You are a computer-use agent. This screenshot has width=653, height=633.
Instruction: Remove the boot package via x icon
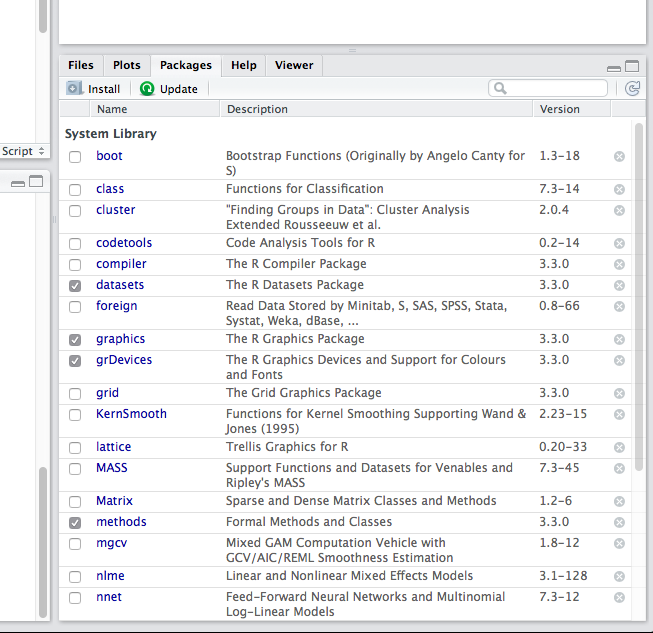pos(619,156)
